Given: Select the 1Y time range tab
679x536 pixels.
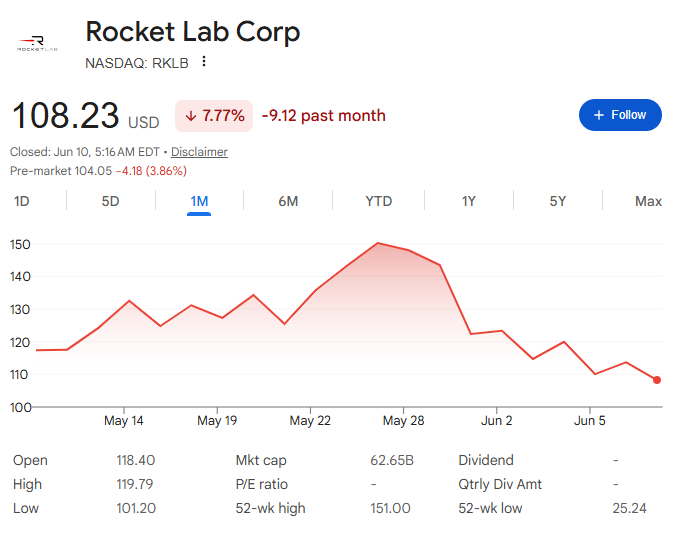Looking at the screenshot, I should 469,201.
